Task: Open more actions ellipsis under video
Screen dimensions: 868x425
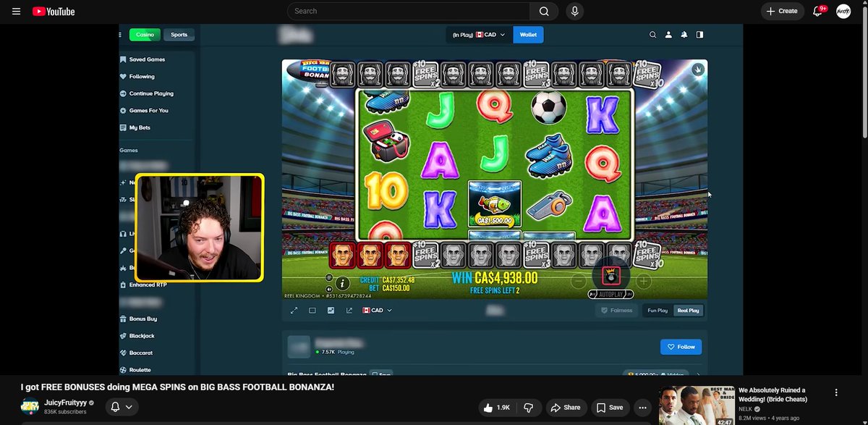Action: 641,408
